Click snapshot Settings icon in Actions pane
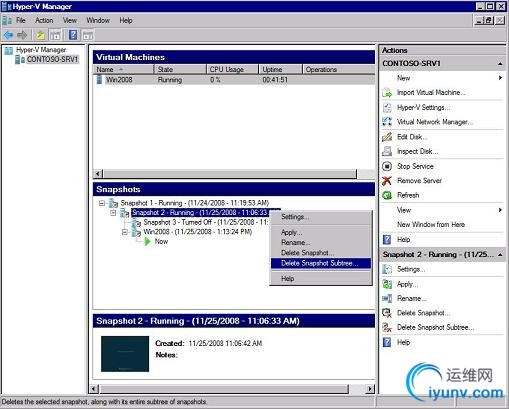The width and height of the screenshot is (509, 409). click(x=387, y=269)
